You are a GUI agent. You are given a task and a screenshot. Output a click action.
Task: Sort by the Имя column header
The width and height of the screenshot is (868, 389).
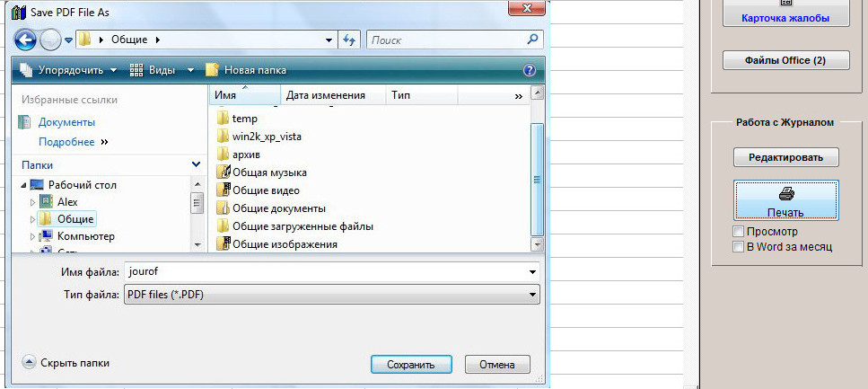(x=245, y=94)
